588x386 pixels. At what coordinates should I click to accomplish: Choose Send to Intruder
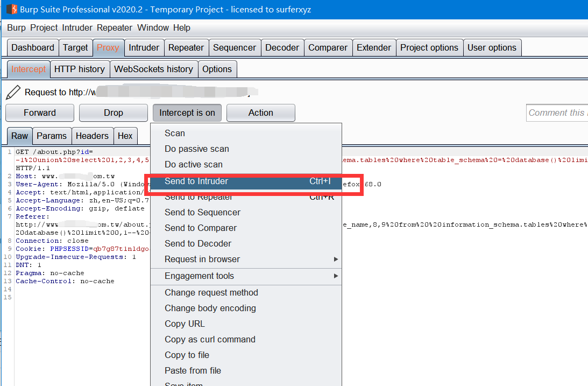tap(246, 181)
